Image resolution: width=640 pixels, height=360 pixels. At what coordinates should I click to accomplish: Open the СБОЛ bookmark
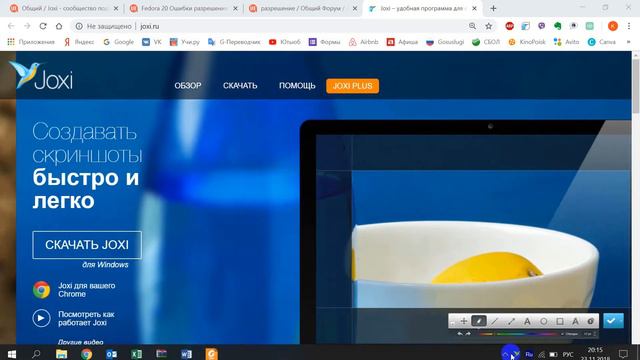click(x=486, y=42)
